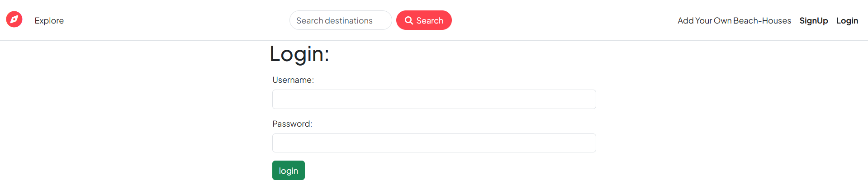868x190 pixels.
Task: Run a destination search with Search
Action: [424, 20]
